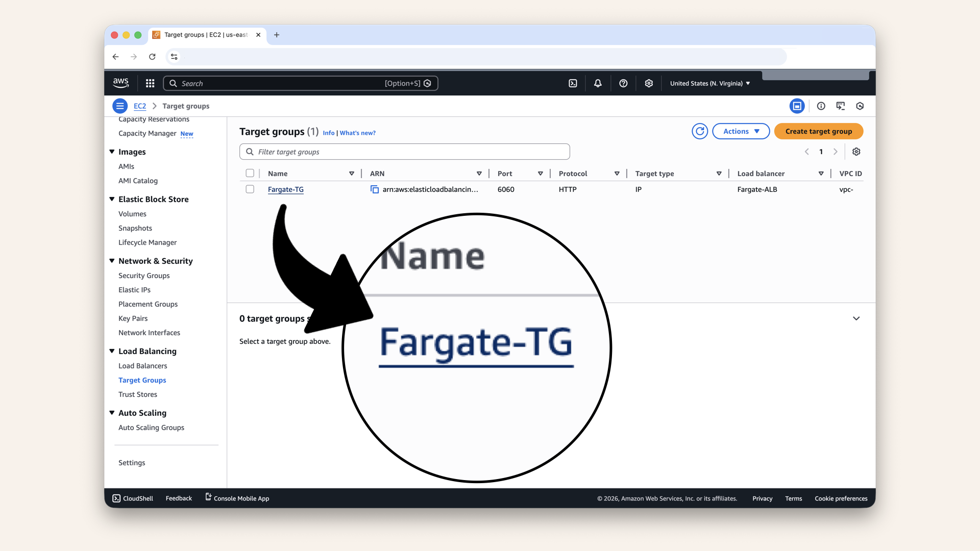
Task: Open the notifications bell icon
Action: [x=598, y=83]
